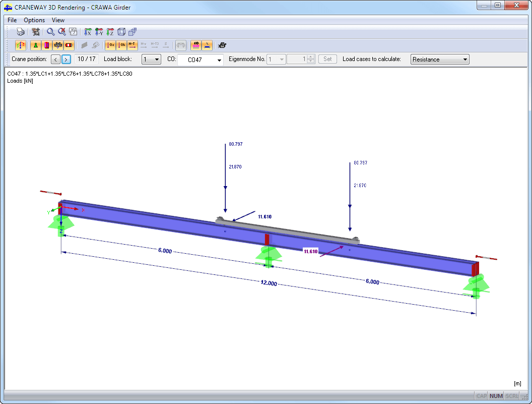Open the Load block dropdown
The height and width of the screenshot is (404, 532).
[x=151, y=60]
